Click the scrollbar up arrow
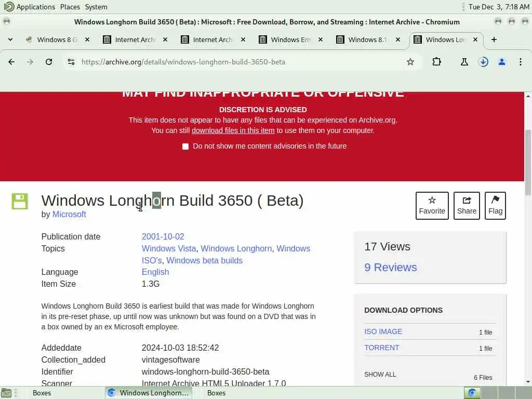 528,96
